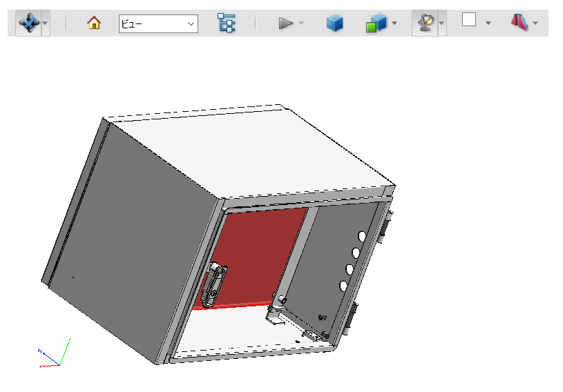Click the top circular hole in the door
This screenshot has width=563, height=392.
click(x=362, y=236)
